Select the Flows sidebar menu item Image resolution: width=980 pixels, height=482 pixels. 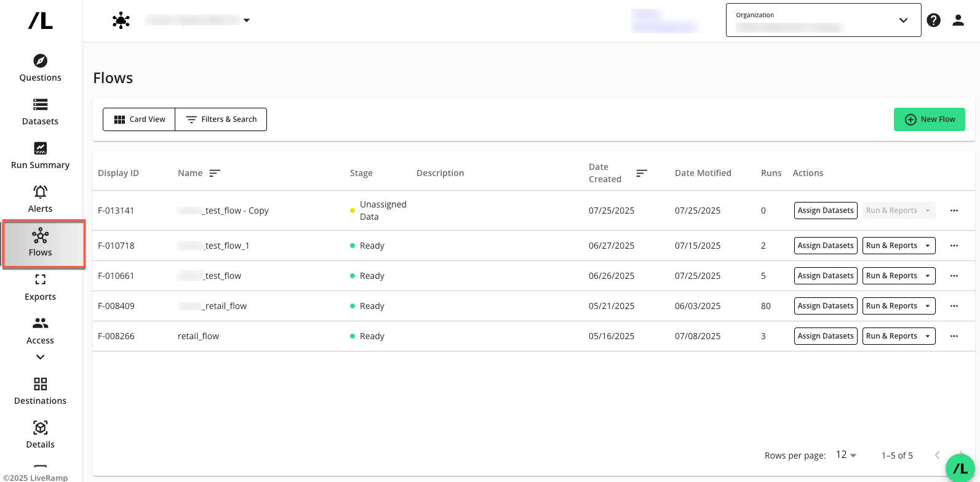pyautogui.click(x=41, y=244)
